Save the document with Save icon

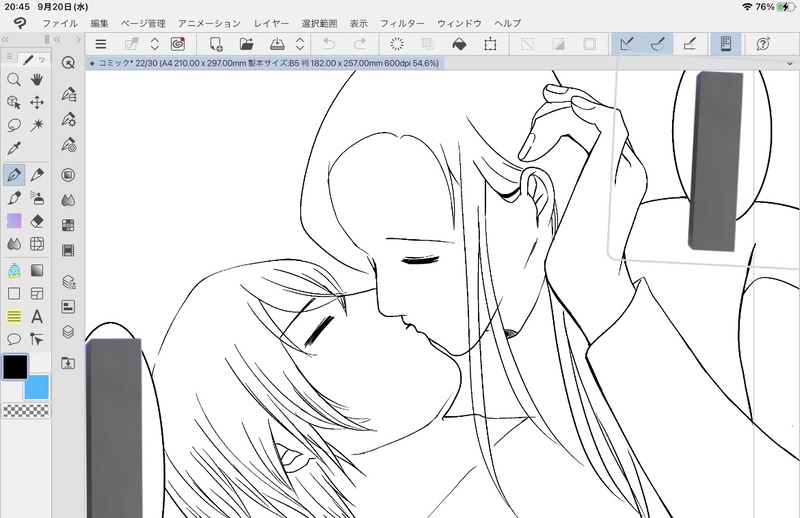(277, 44)
